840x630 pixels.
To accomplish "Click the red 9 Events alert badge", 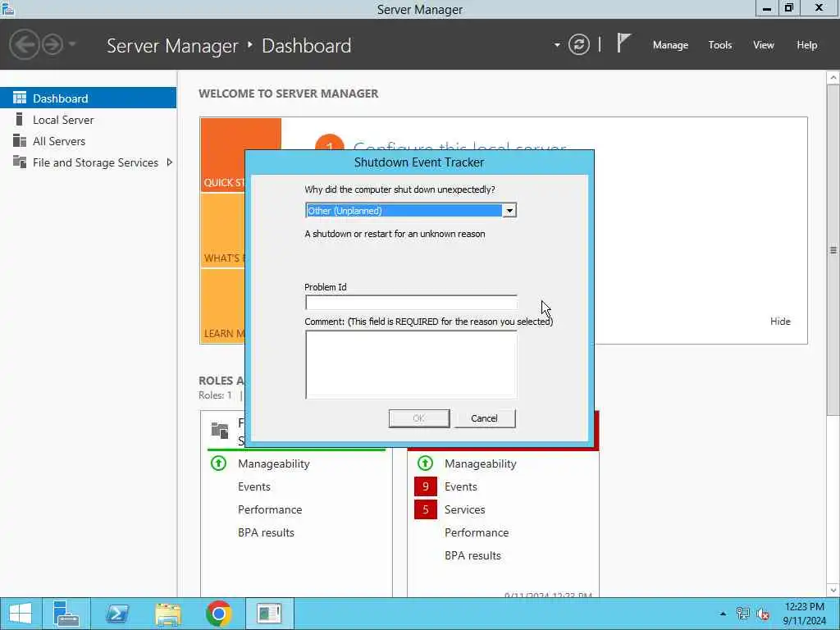I will (426, 486).
